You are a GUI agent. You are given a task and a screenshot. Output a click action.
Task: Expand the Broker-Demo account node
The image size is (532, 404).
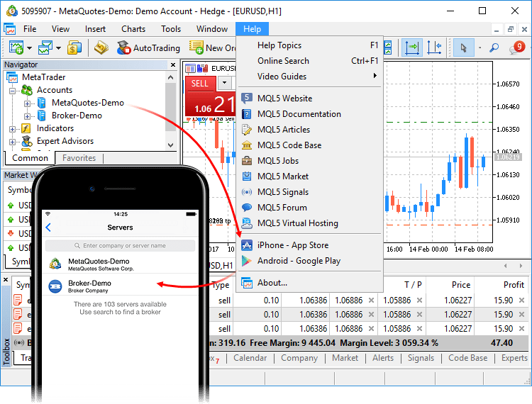click(28, 116)
